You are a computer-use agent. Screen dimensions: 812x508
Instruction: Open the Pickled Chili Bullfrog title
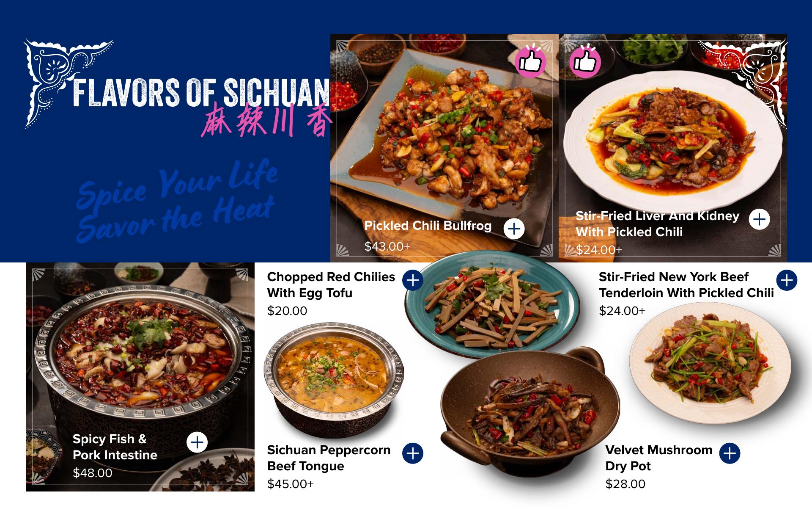(x=428, y=226)
